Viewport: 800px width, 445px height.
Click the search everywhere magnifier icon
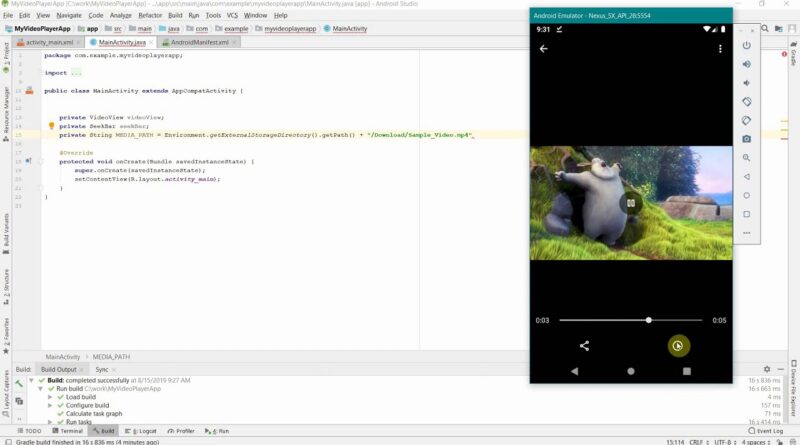[x=765, y=29]
